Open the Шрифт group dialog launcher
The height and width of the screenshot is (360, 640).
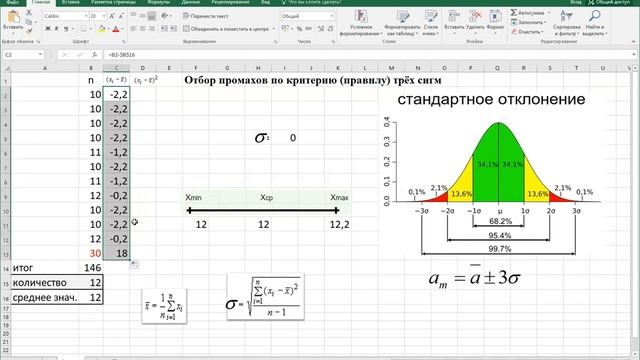(124, 42)
